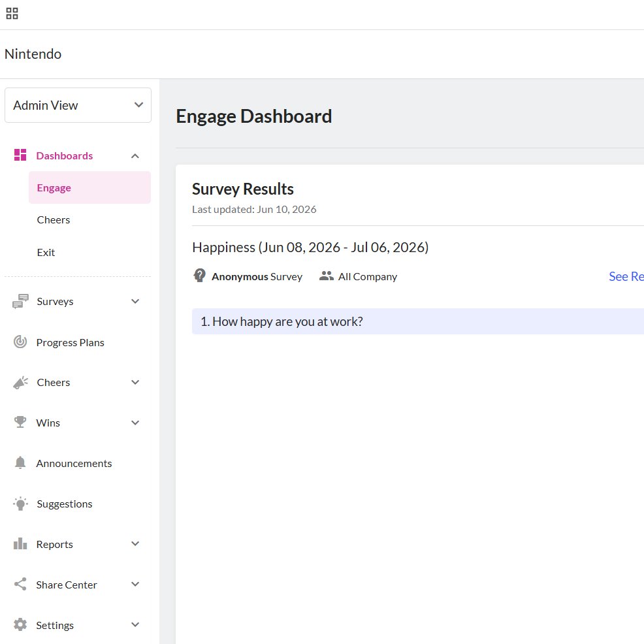644x644 pixels.
Task: Click the Reports bar chart icon
Action: 20,544
